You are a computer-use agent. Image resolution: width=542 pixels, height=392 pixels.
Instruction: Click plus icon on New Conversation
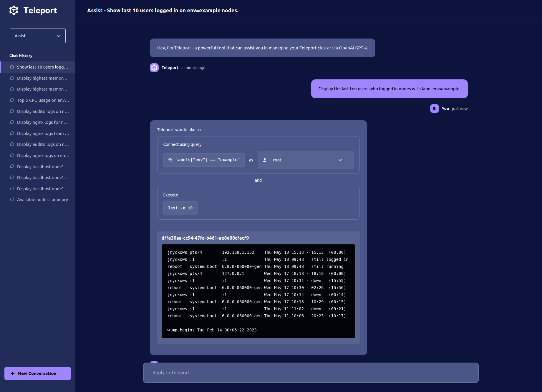click(x=13, y=373)
